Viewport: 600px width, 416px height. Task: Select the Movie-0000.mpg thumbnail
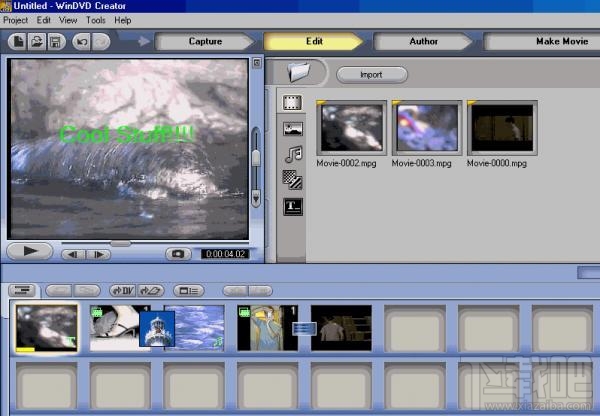(502, 128)
